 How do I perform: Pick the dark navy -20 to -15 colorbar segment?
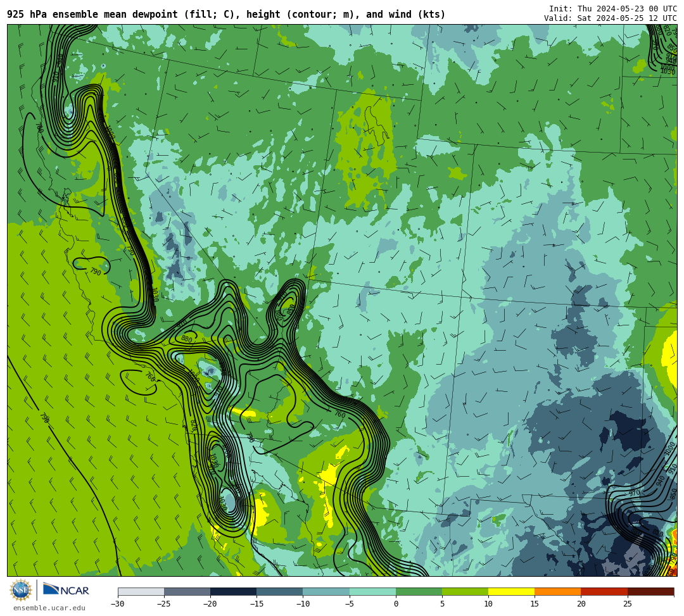233,591
